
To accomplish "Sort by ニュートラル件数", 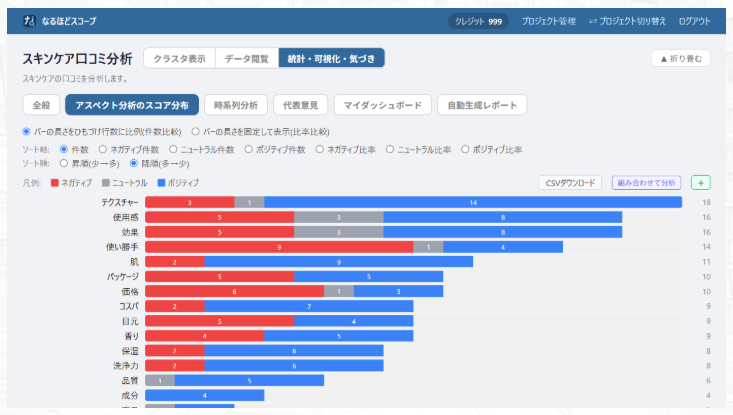I will pos(173,150).
